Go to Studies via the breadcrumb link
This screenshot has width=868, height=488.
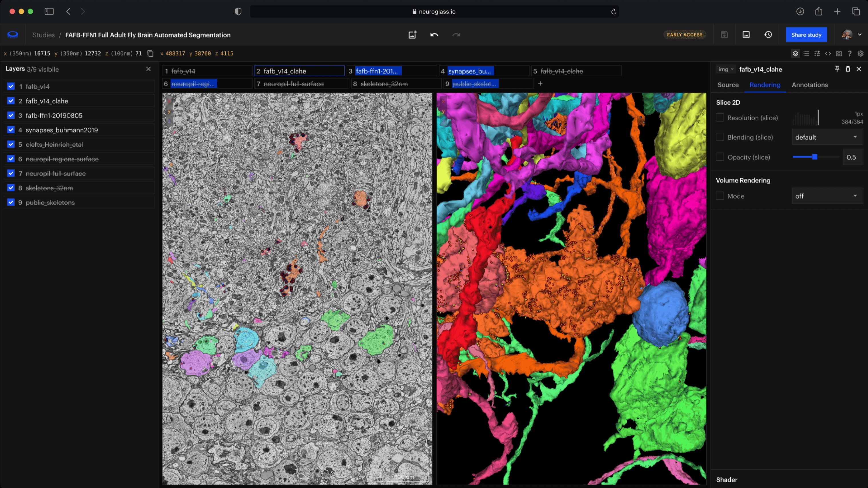coord(43,34)
